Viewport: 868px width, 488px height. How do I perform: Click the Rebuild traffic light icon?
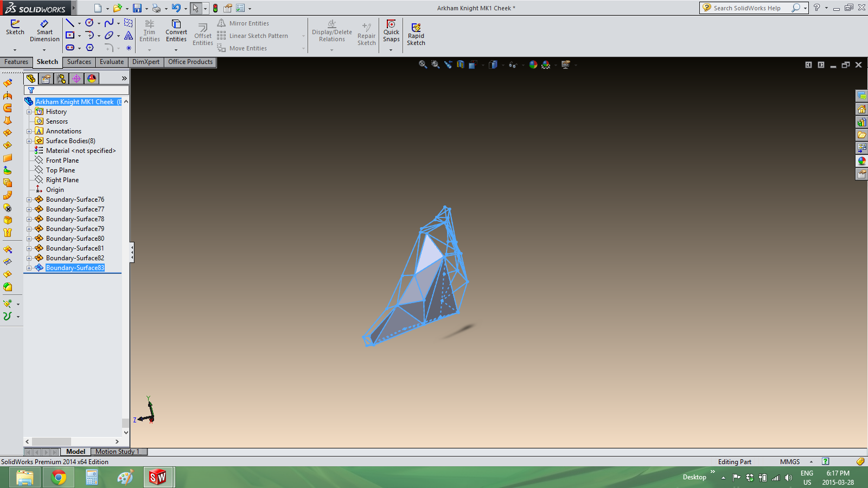point(215,8)
